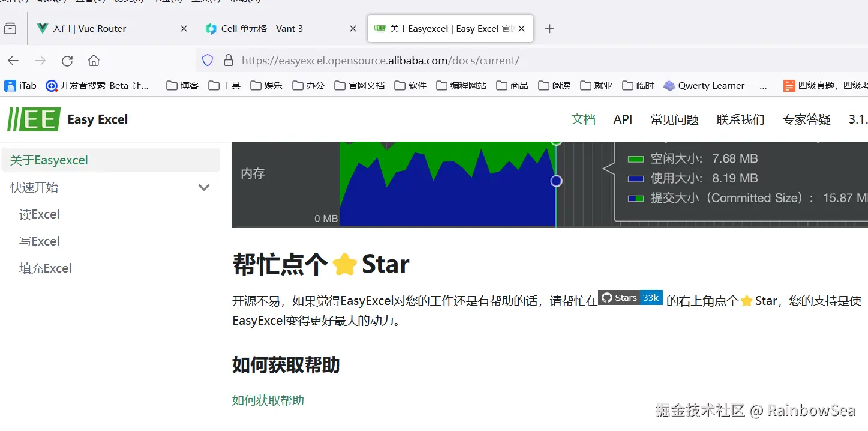Click the 如何获取帮助 section heading
This screenshot has height=431, width=868.
(x=286, y=365)
